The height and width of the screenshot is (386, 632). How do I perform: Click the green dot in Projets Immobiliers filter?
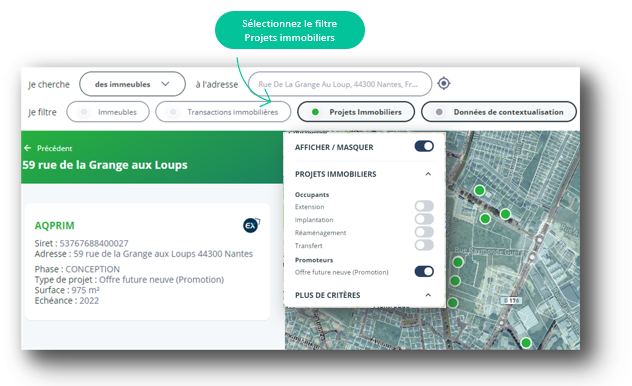pos(315,112)
